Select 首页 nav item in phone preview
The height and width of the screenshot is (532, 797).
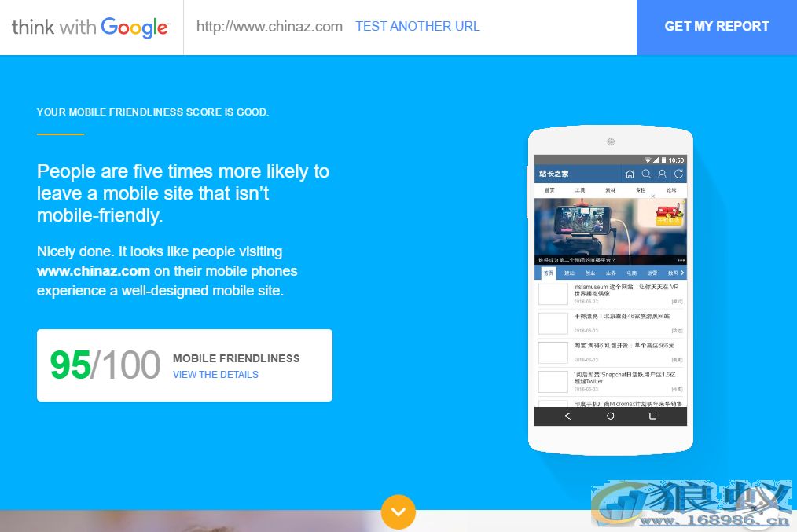click(549, 190)
